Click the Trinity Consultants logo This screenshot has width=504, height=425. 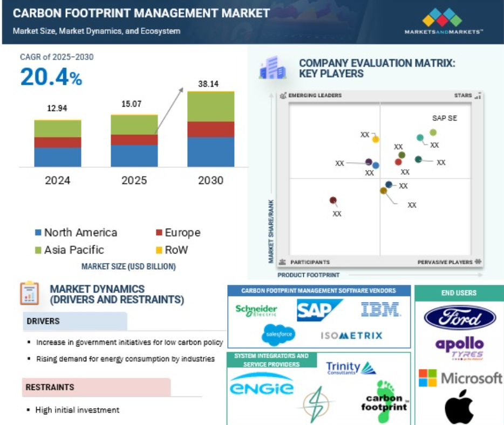click(x=351, y=368)
